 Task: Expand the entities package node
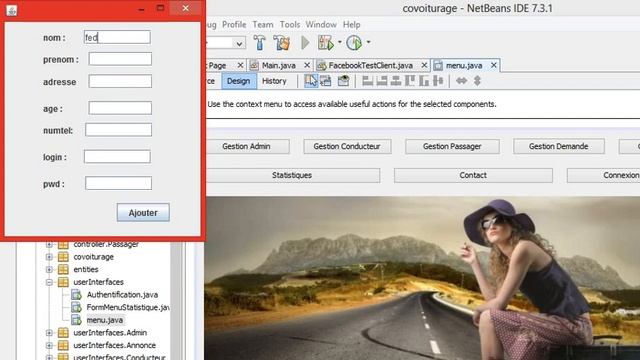tap(49, 269)
